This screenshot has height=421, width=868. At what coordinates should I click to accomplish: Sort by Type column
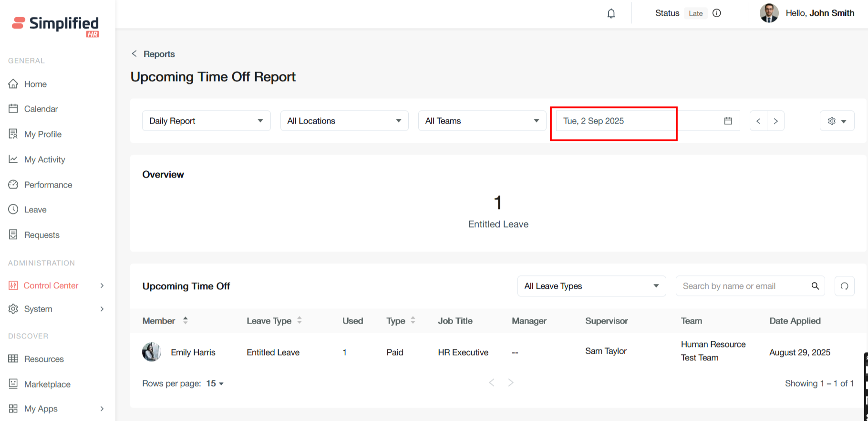tap(413, 321)
